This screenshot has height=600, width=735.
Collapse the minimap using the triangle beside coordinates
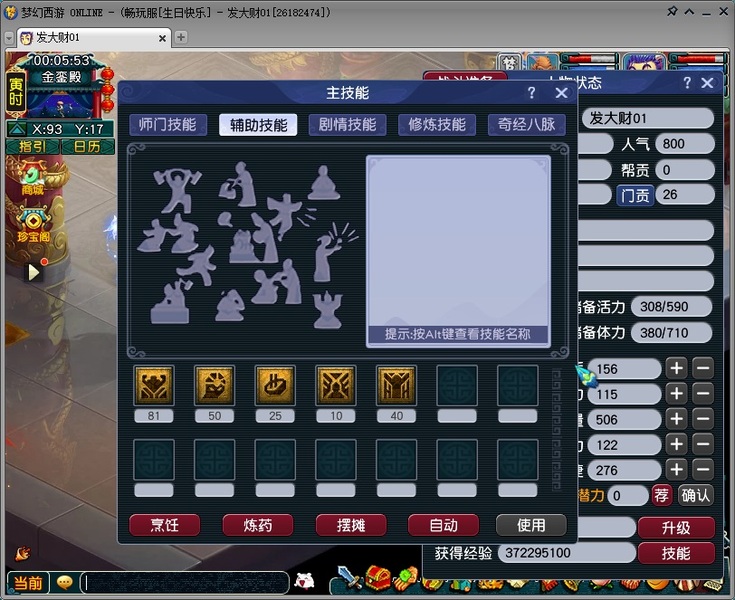tap(17, 129)
